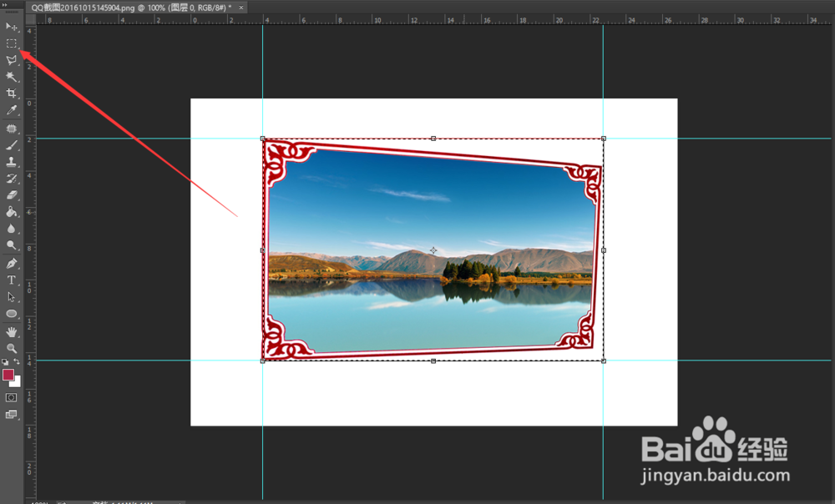The height and width of the screenshot is (504, 835).
Task: Click the left-middle transform handle
Action: pos(262,250)
